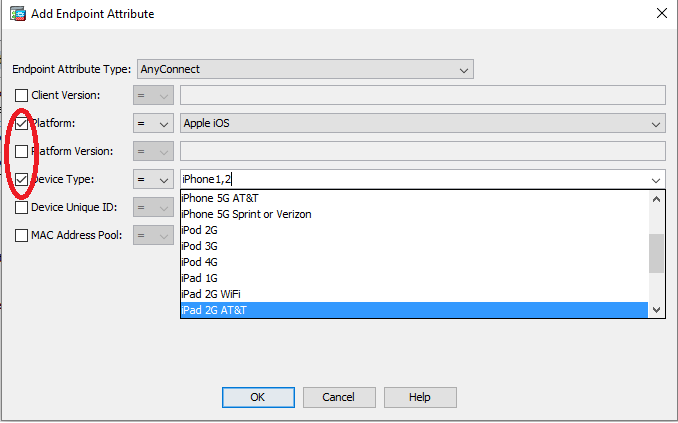Viewport: 678px width, 423px height.
Task: Expand the Apple iOS platform dropdown
Action: 422,123
